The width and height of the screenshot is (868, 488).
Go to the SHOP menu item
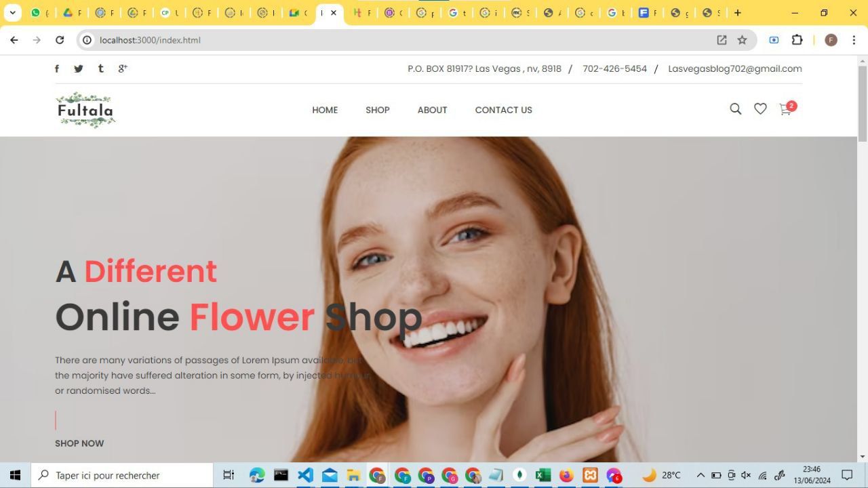tap(378, 110)
